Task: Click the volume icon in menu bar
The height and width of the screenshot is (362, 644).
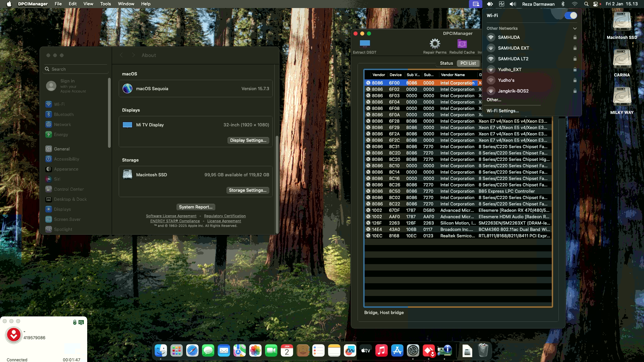Action: click(x=513, y=4)
